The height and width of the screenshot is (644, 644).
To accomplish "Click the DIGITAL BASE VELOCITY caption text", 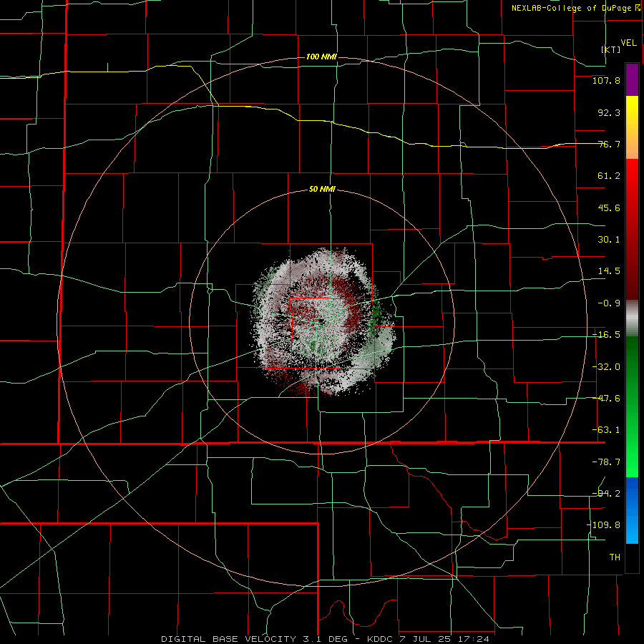I will click(x=228, y=639).
